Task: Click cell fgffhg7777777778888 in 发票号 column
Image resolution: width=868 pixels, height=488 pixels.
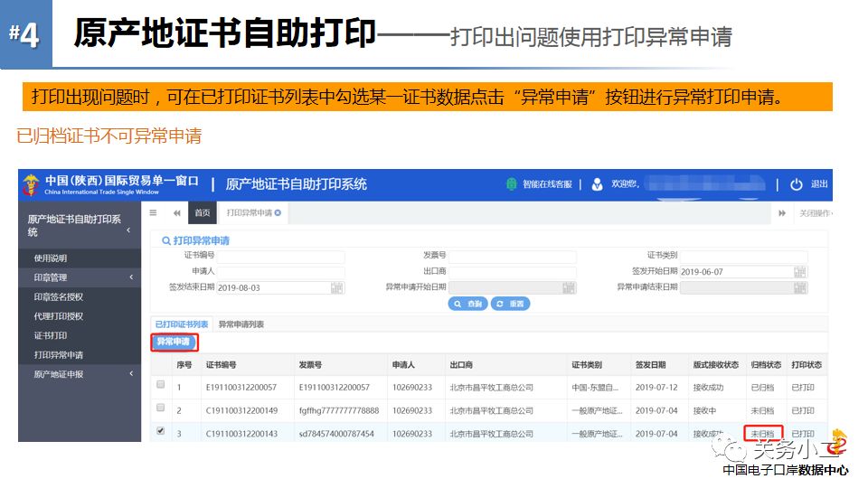Action: [x=339, y=410]
